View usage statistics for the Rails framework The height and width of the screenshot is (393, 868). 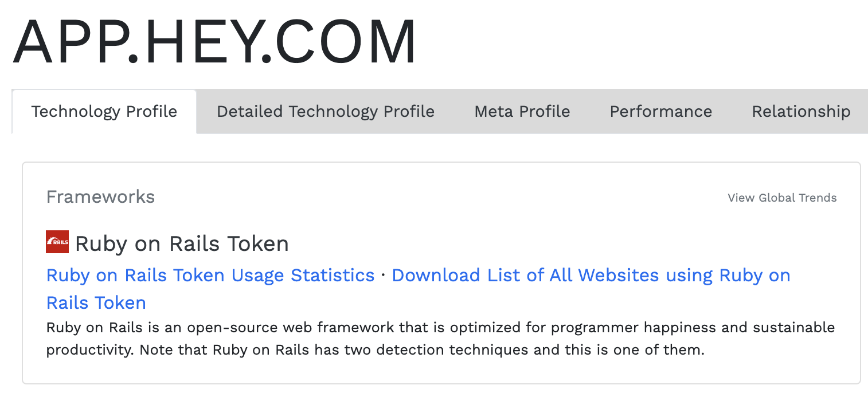pyautogui.click(x=209, y=276)
